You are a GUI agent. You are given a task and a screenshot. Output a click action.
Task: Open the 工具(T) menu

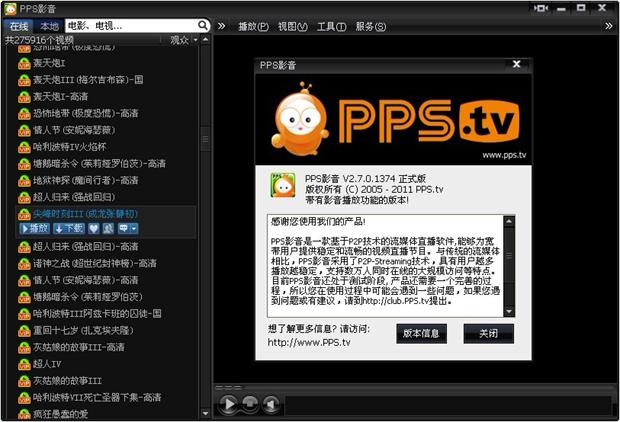click(x=331, y=26)
